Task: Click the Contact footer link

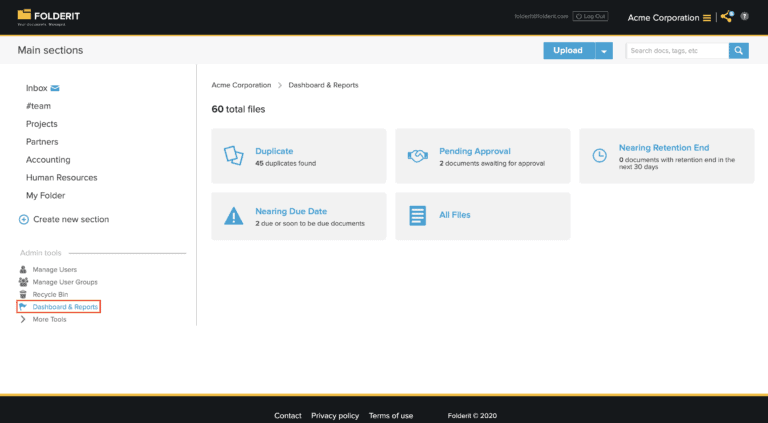Action: pos(288,416)
